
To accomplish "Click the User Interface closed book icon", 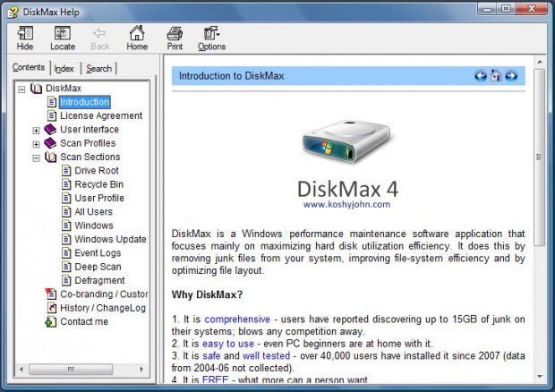I will [x=50, y=129].
